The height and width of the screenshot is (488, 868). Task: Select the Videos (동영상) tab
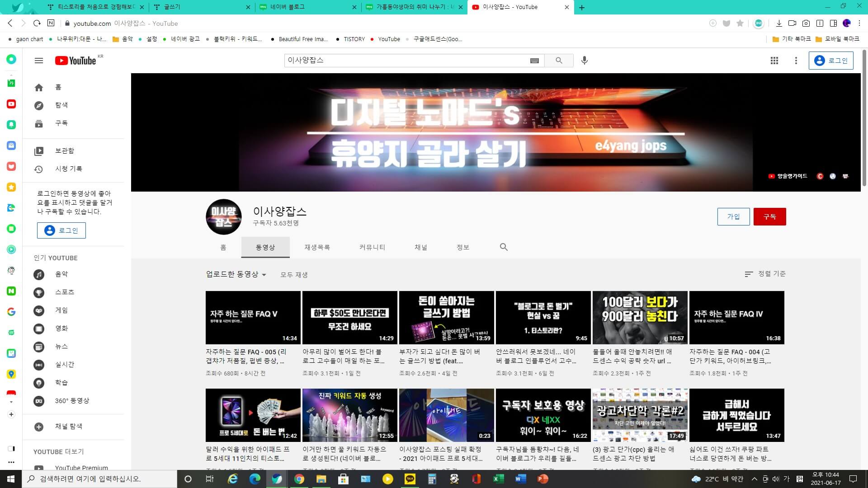coord(265,247)
